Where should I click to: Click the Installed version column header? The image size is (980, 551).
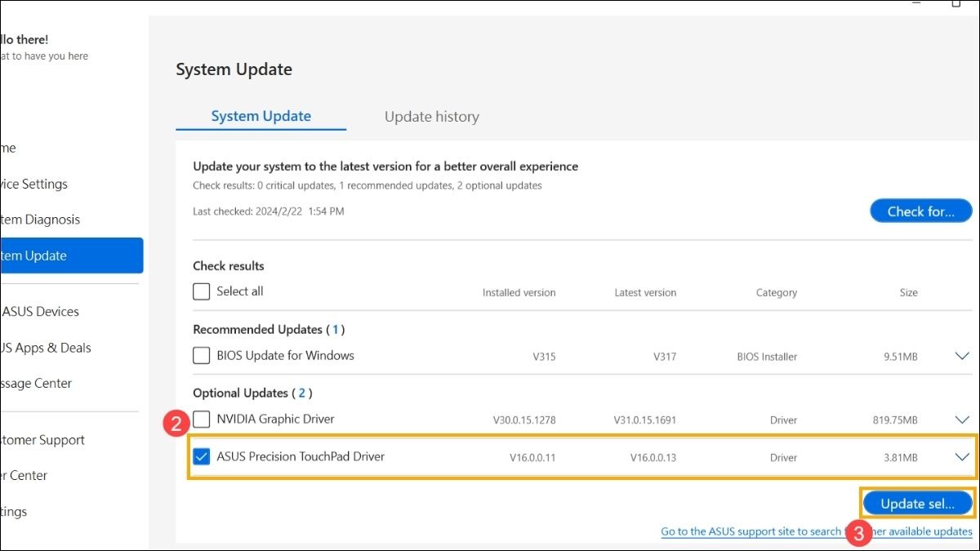click(519, 292)
